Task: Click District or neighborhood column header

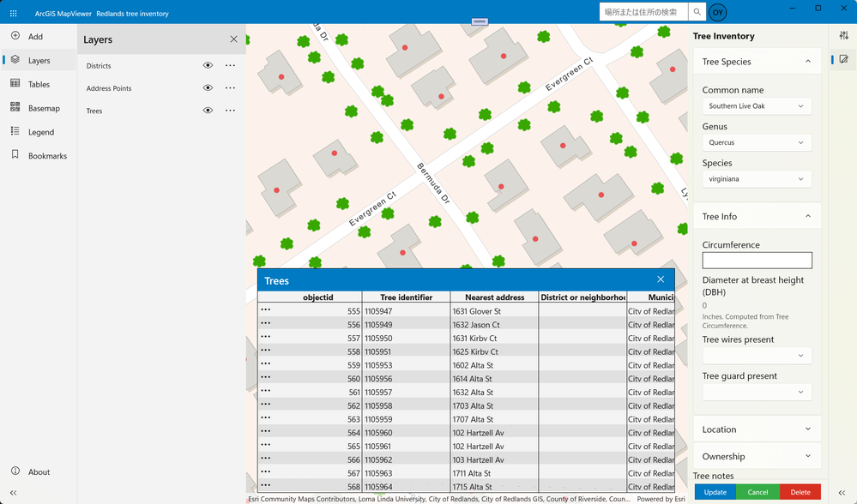Action: (582, 297)
